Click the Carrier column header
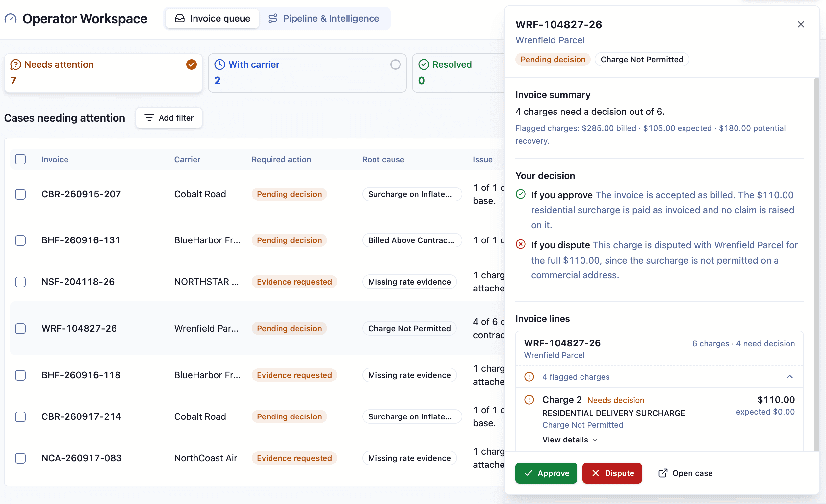Image resolution: width=826 pixels, height=504 pixels. point(187,160)
